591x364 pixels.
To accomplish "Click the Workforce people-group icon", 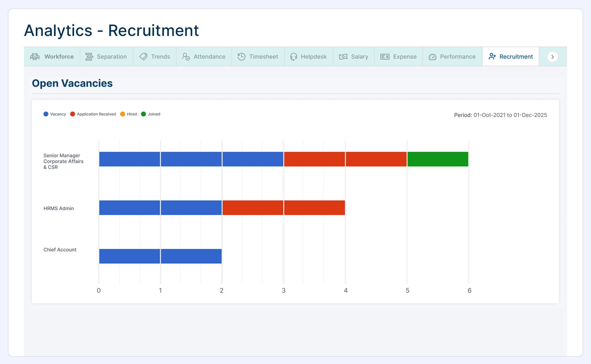I will [x=35, y=57].
